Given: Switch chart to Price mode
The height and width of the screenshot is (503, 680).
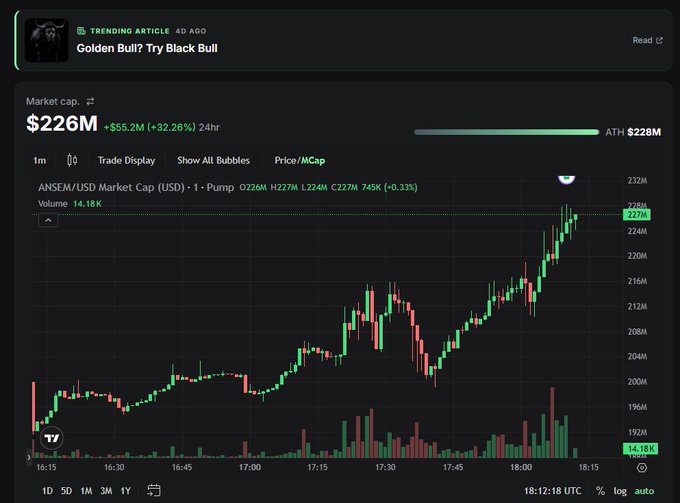Looking at the screenshot, I should click(x=285, y=160).
